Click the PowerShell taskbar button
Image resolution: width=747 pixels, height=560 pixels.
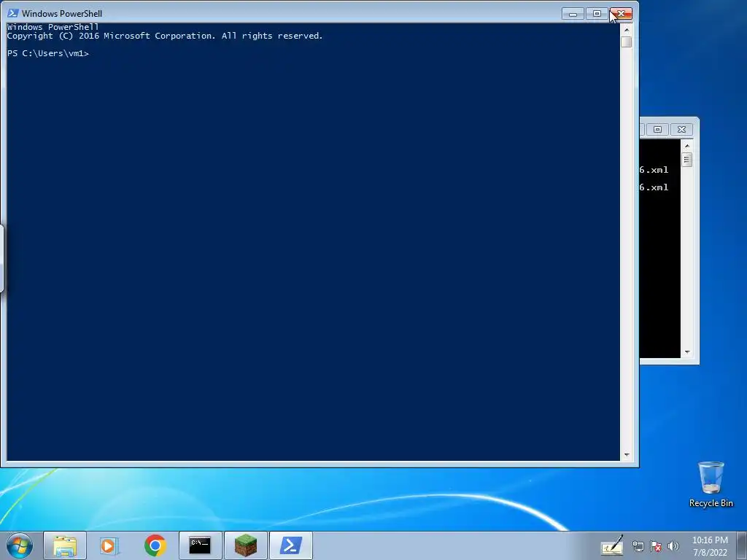pos(290,545)
